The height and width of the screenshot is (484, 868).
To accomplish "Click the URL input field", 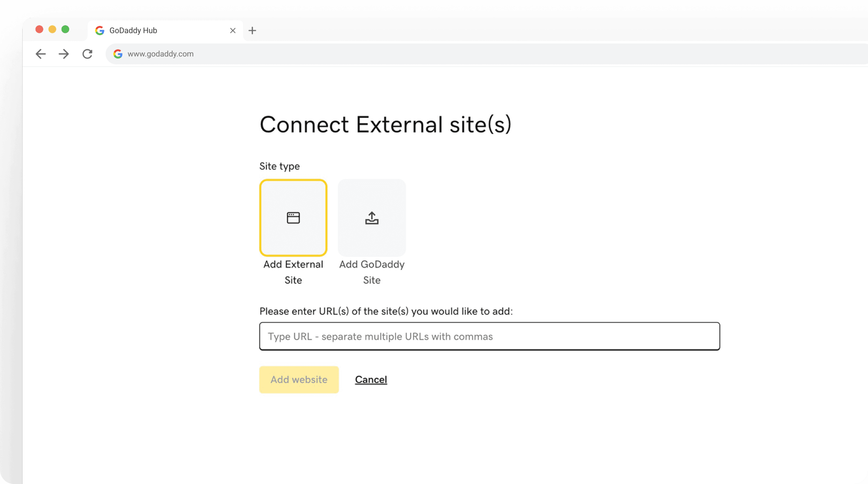I will point(489,336).
